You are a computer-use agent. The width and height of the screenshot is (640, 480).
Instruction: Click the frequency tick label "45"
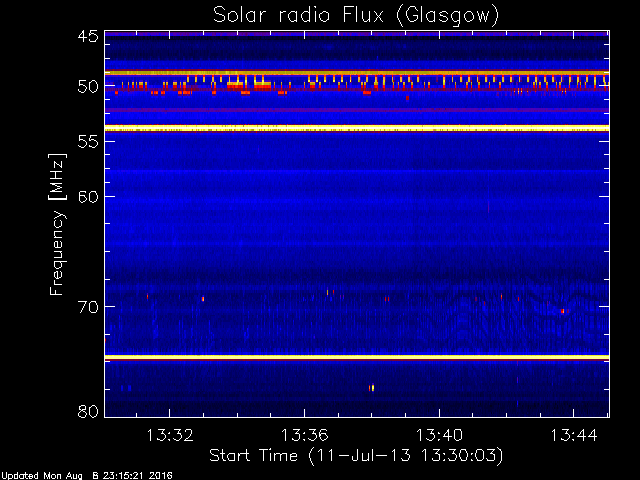(88, 36)
